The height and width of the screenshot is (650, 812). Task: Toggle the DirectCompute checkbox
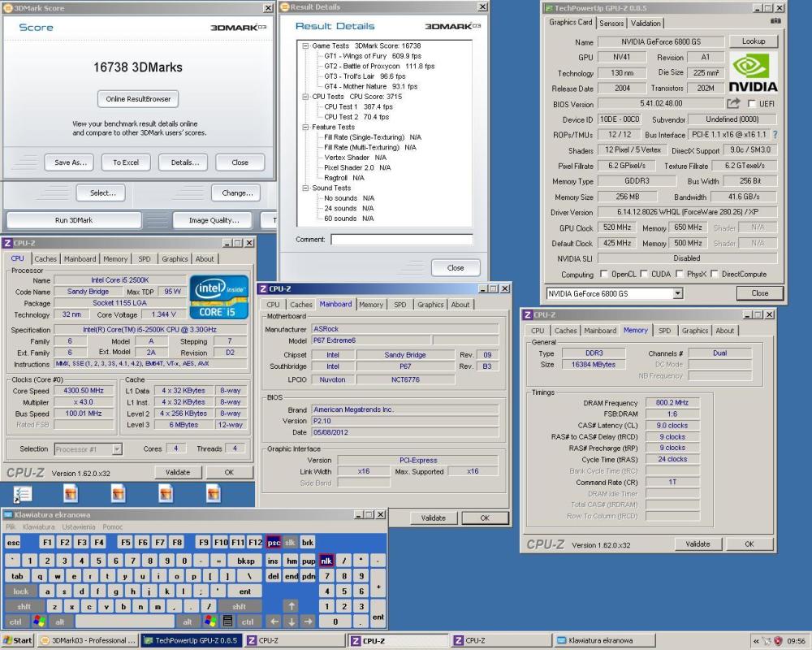715,274
